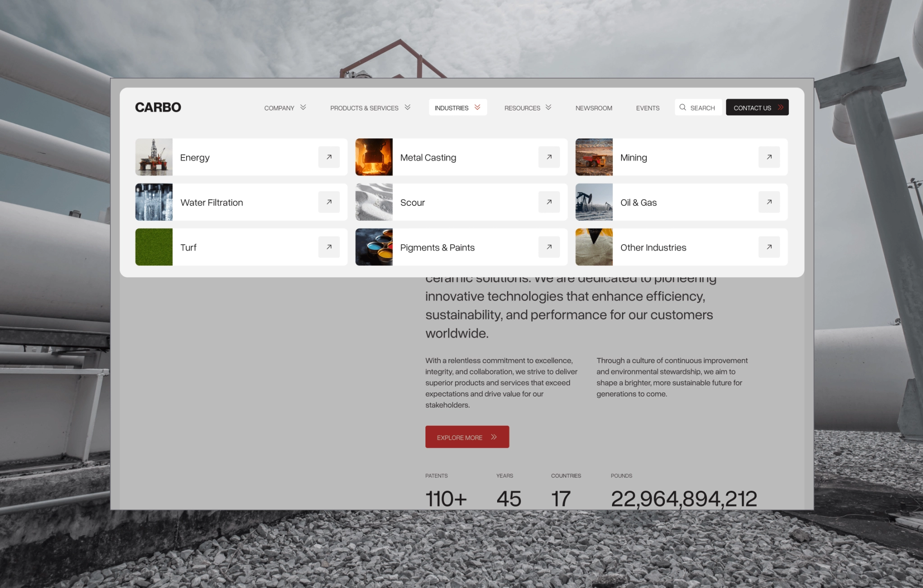This screenshot has height=588, width=923.
Task: Click the CONTACT US button
Action: [757, 108]
